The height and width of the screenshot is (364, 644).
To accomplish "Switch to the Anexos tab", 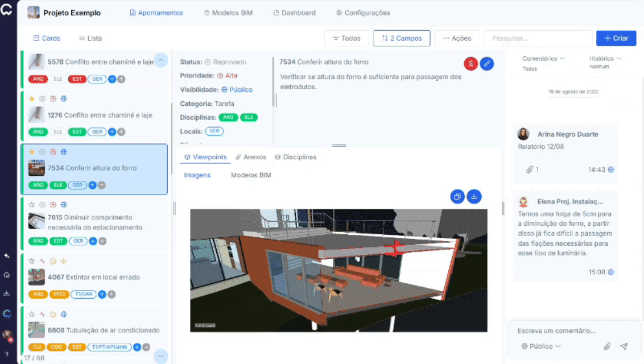I will [x=251, y=157].
